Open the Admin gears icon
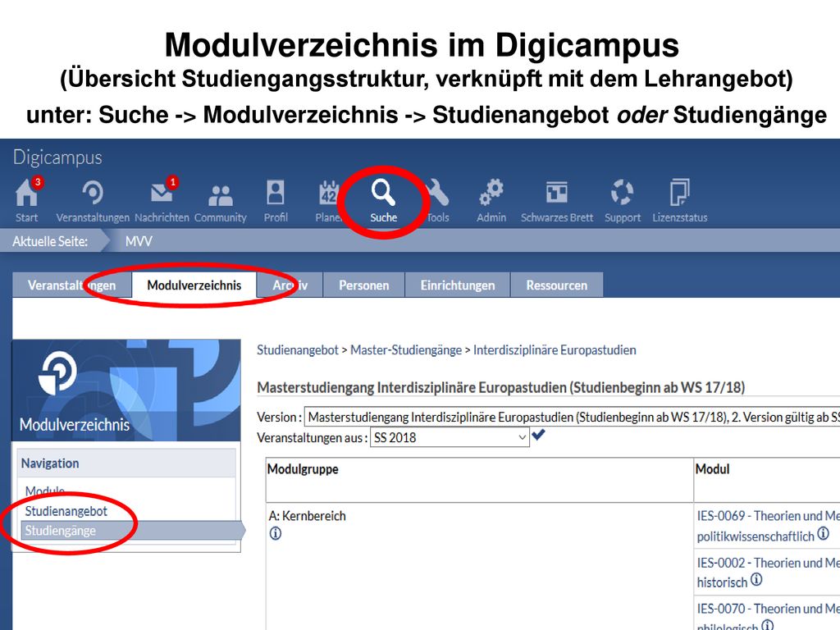 (x=491, y=193)
